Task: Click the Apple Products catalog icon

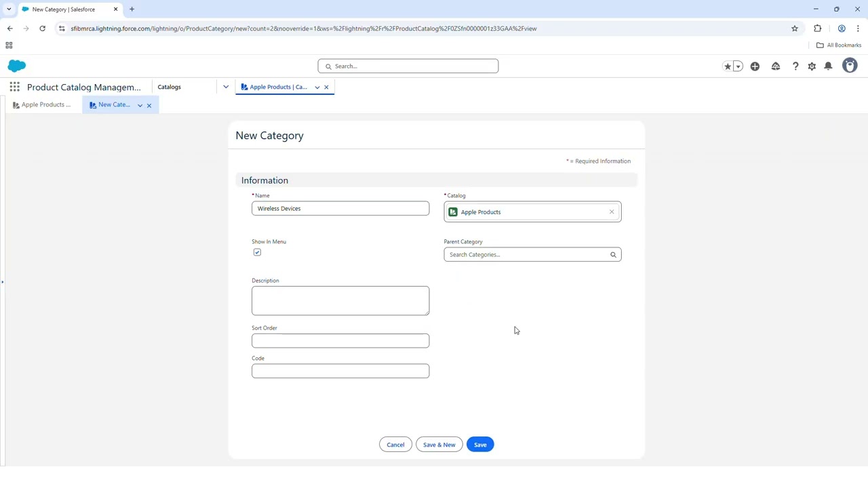Action: point(453,212)
